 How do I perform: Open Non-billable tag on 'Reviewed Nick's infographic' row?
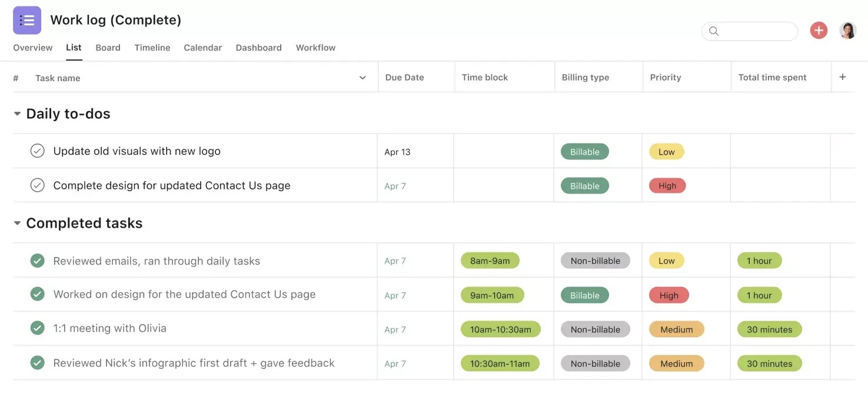pyautogui.click(x=595, y=364)
